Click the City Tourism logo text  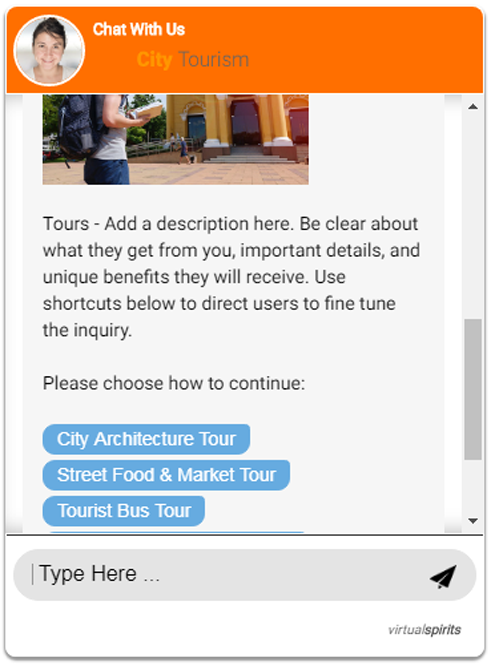click(x=193, y=59)
